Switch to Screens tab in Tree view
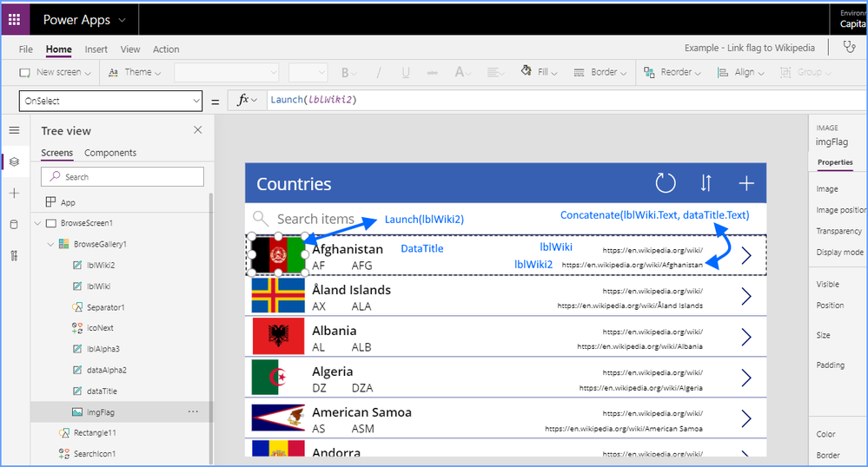The image size is (868, 467). [57, 153]
